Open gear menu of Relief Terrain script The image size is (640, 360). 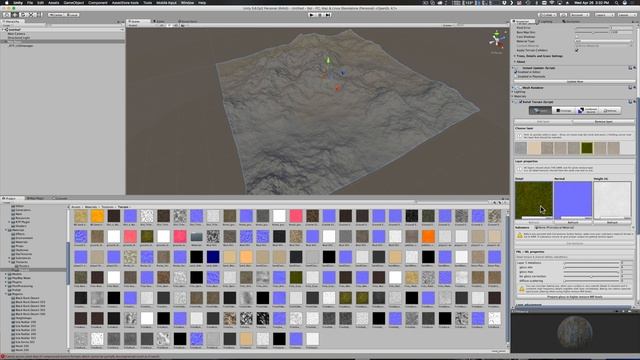pos(634,102)
